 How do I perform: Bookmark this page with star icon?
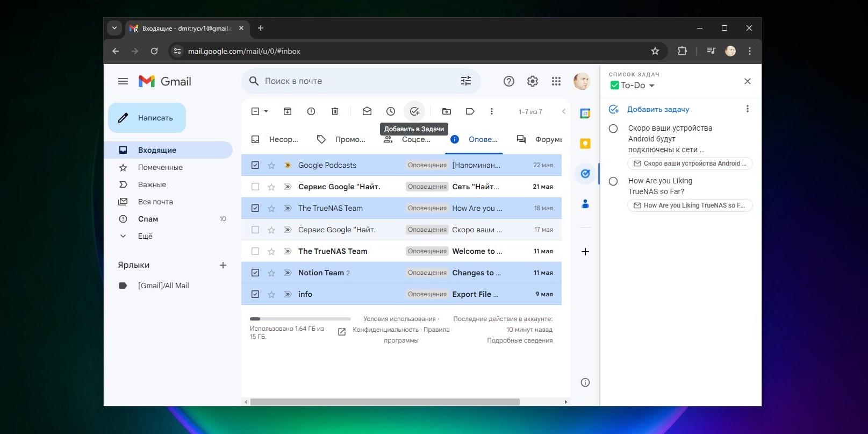pyautogui.click(x=655, y=51)
